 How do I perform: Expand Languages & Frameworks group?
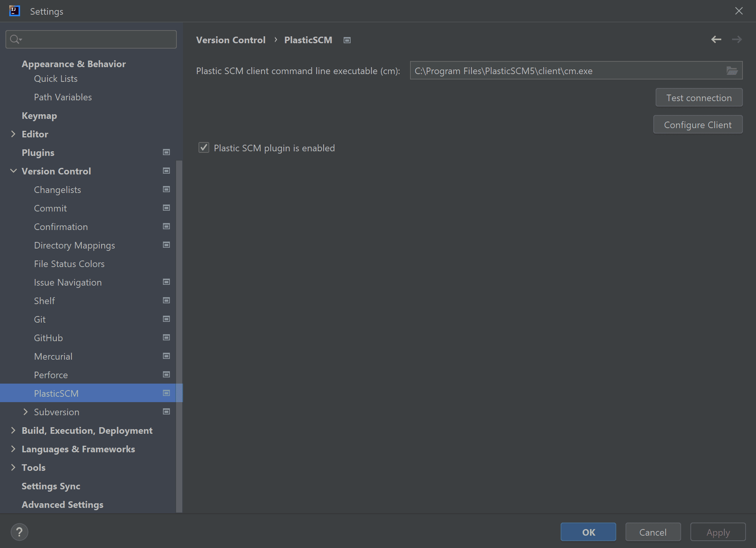[x=13, y=449]
